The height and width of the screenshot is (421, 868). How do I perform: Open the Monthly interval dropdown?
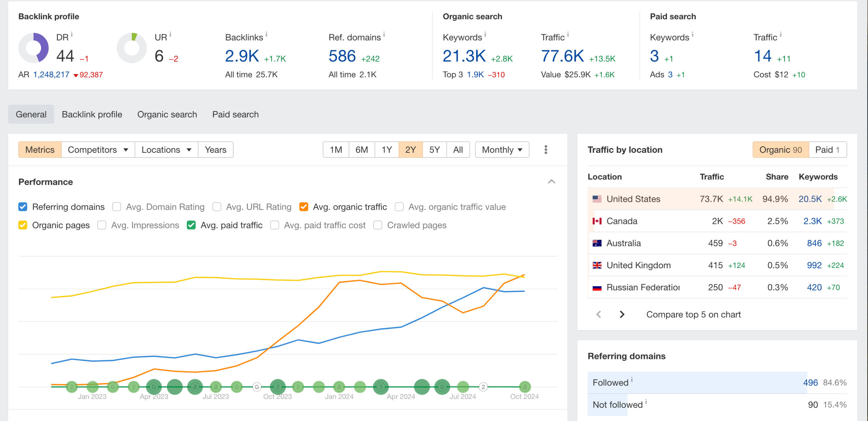(502, 150)
